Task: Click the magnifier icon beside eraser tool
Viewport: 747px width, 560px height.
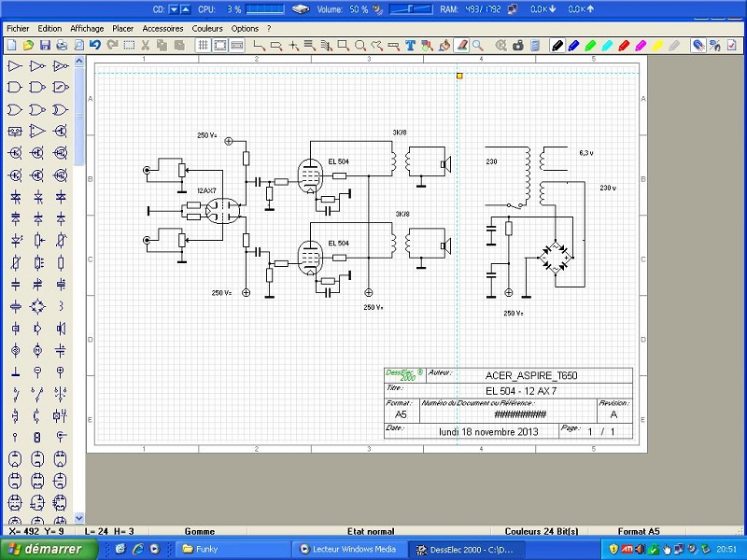Action: (x=478, y=45)
